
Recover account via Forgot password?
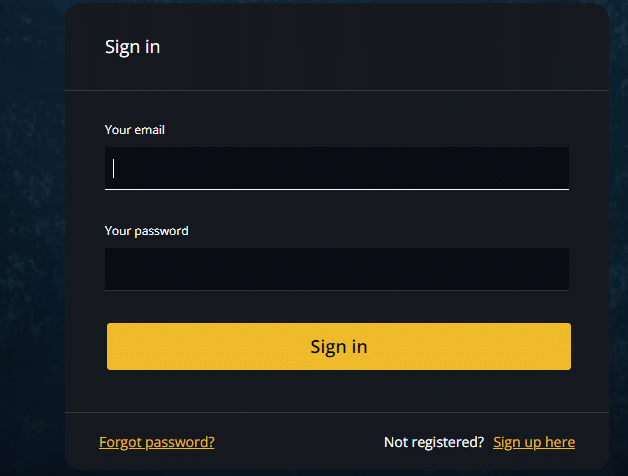[157, 442]
